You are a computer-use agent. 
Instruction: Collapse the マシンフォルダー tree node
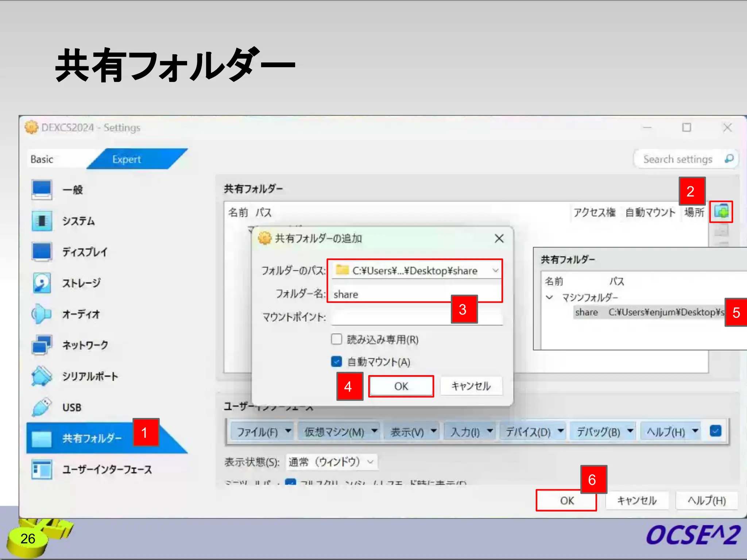click(549, 297)
